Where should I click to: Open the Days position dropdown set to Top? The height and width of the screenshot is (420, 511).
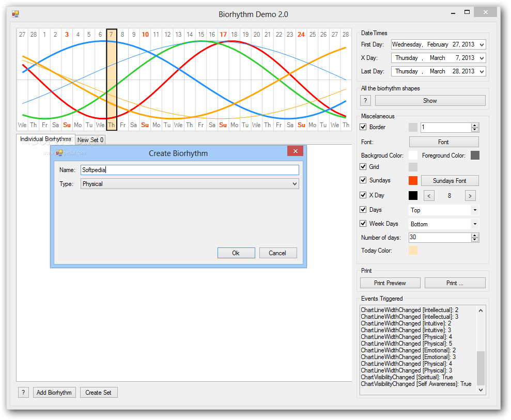point(475,210)
